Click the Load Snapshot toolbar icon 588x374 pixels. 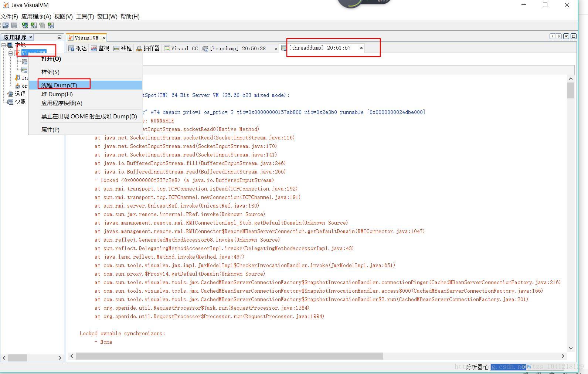coord(5,26)
